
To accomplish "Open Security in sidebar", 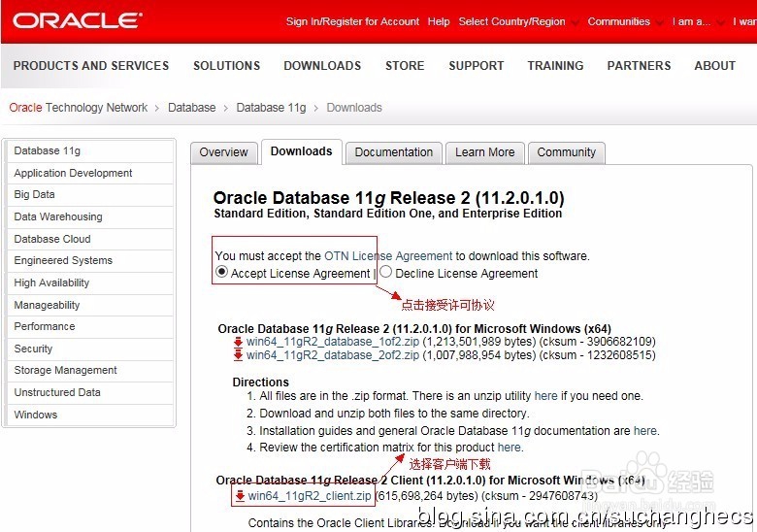I will tap(90, 349).
